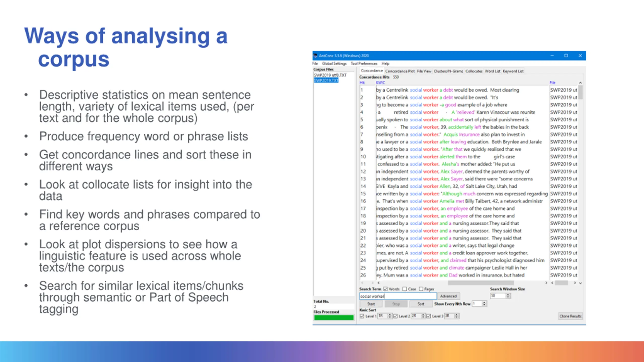
Task: Click the scroll-down arrow at results bottom right
Action: (580, 283)
